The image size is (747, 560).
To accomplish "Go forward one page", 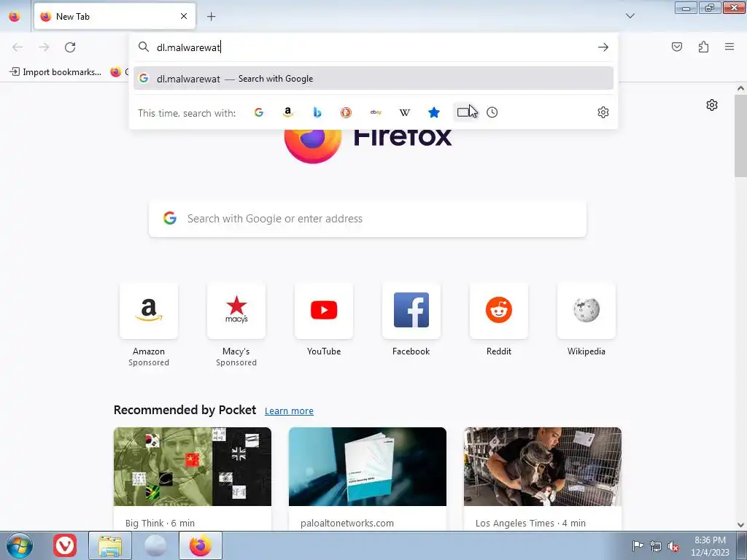I will tap(44, 47).
